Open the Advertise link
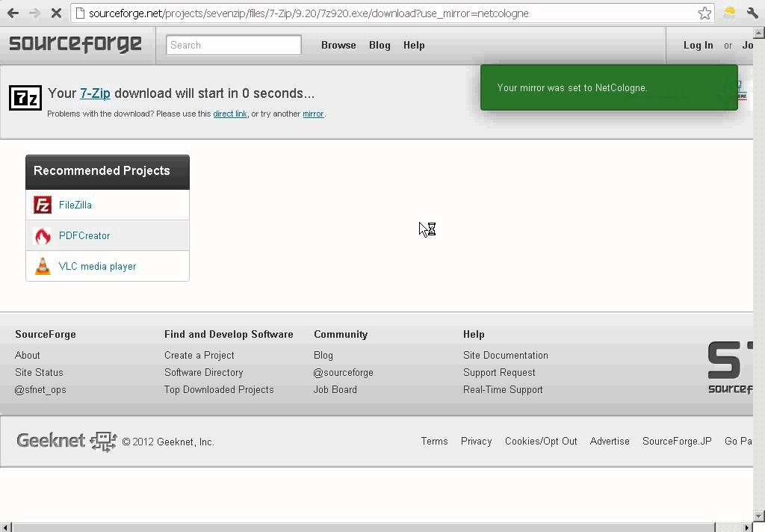This screenshot has height=532, width=765. pyautogui.click(x=610, y=442)
